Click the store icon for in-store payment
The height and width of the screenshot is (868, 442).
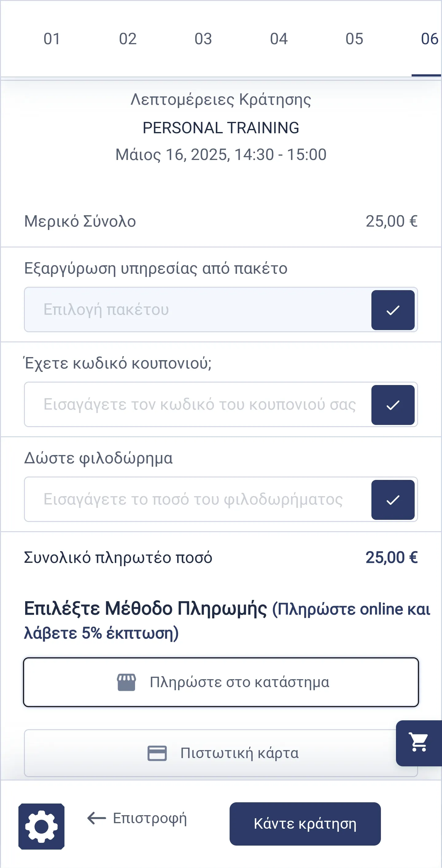click(x=126, y=682)
